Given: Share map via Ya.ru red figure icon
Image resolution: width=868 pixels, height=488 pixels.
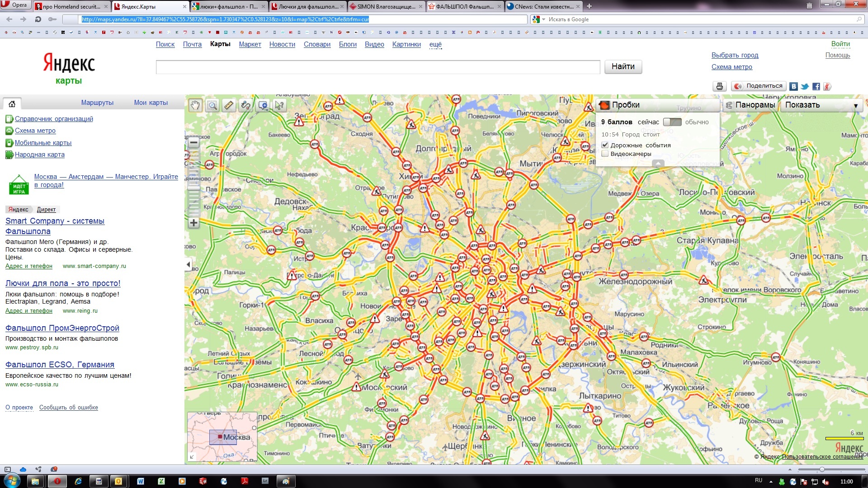Looking at the screenshot, I should [827, 86].
